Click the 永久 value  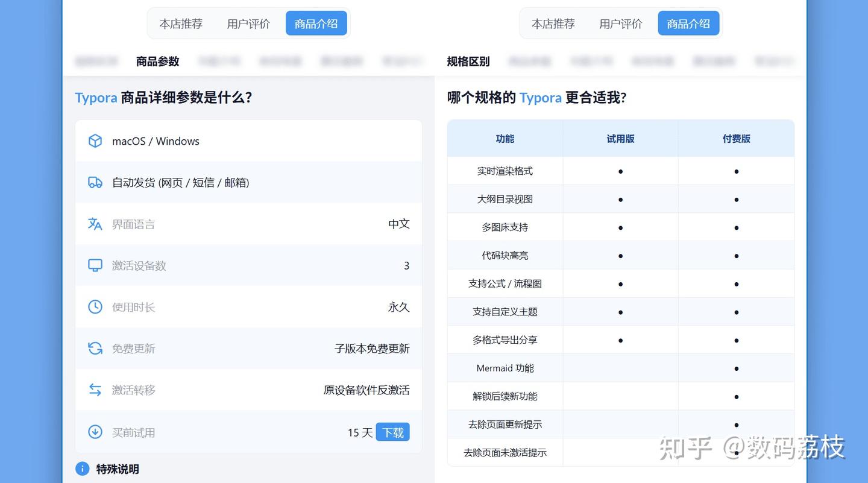pyautogui.click(x=399, y=307)
